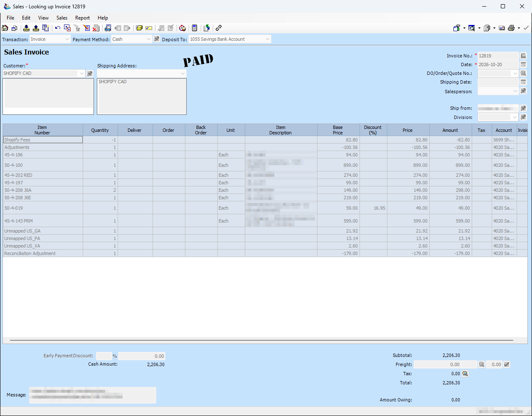Click magnifier beside Order/Quote No. field
The height and width of the screenshot is (416, 532).
point(523,73)
